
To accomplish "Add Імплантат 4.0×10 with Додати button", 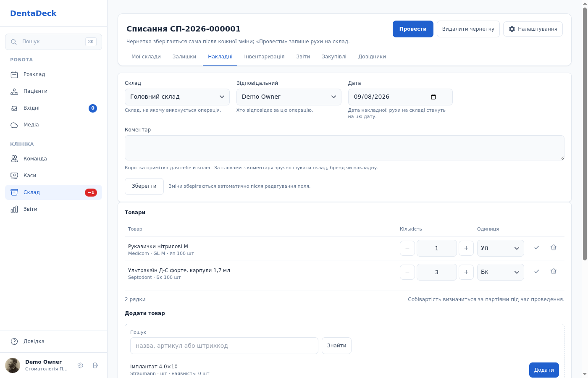I will coord(544,370).
